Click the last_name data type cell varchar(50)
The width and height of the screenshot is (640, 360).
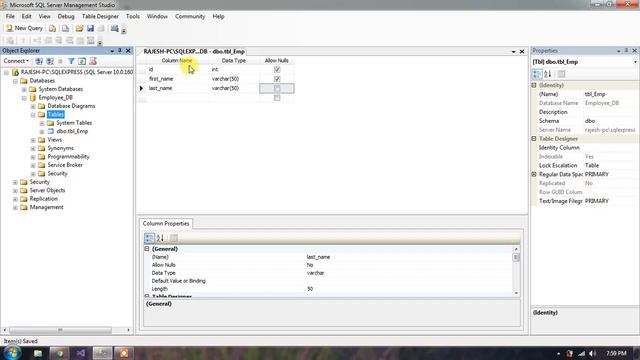pos(234,88)
